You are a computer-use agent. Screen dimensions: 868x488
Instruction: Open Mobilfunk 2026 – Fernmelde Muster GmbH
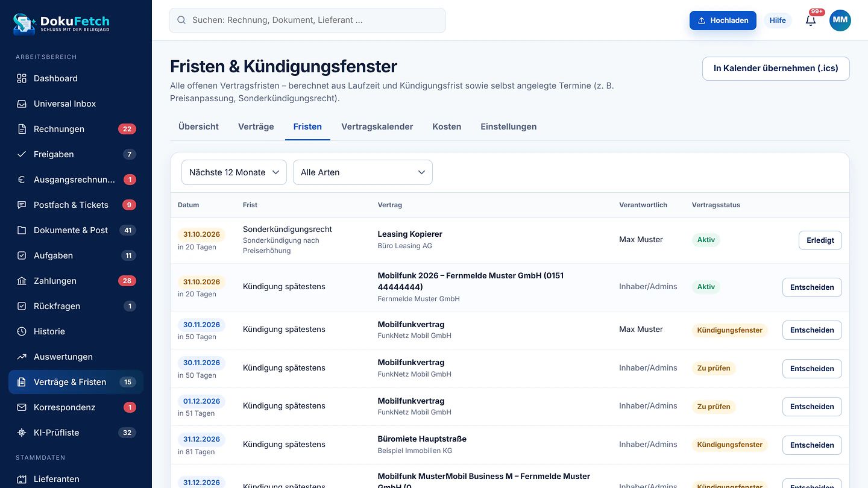tap(471, 281)
